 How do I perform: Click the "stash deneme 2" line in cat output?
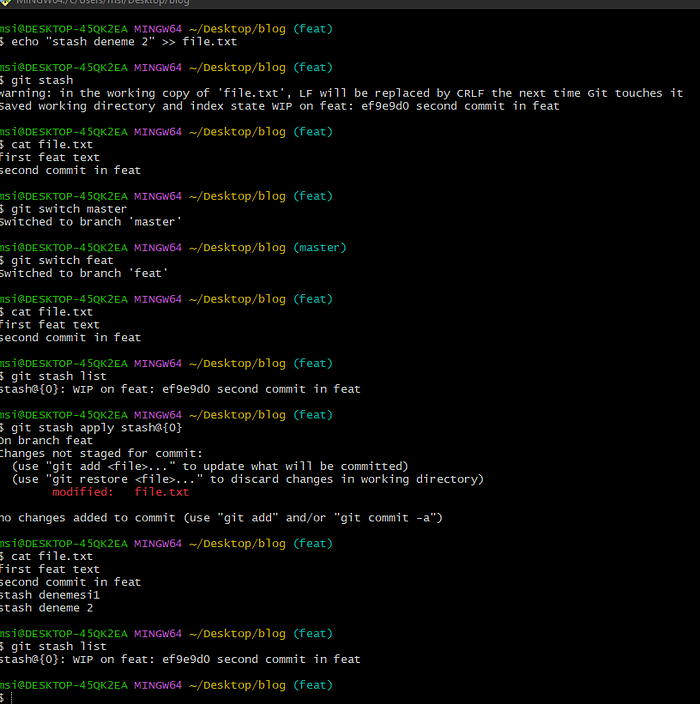(x=46, y=608)
